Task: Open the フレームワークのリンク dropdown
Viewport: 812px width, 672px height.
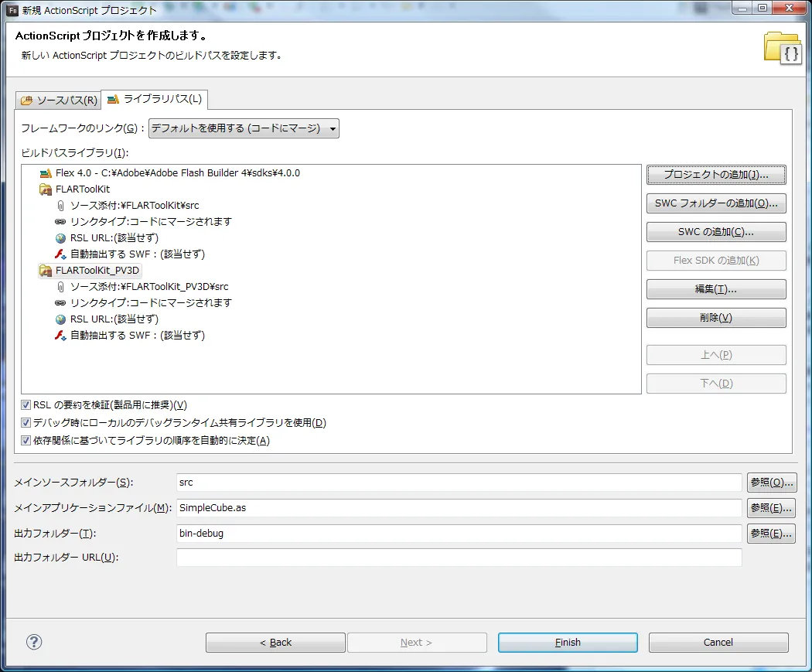Action: (244, 128)
